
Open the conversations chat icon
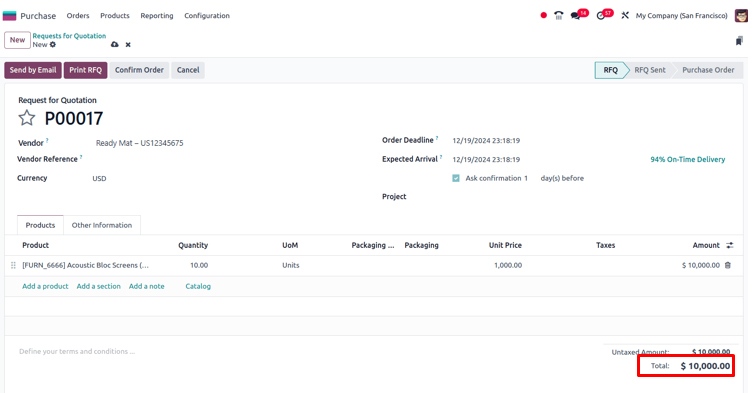[x=575, y=16]
